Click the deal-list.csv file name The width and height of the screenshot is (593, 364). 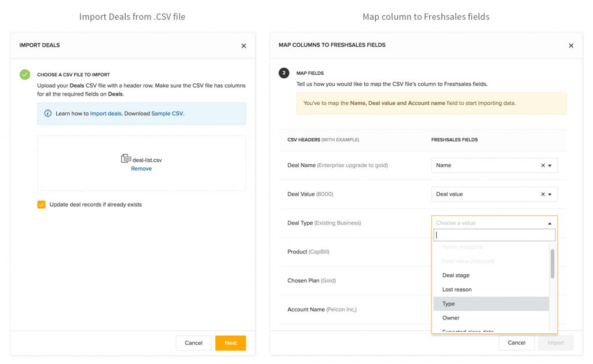(147, 160)
